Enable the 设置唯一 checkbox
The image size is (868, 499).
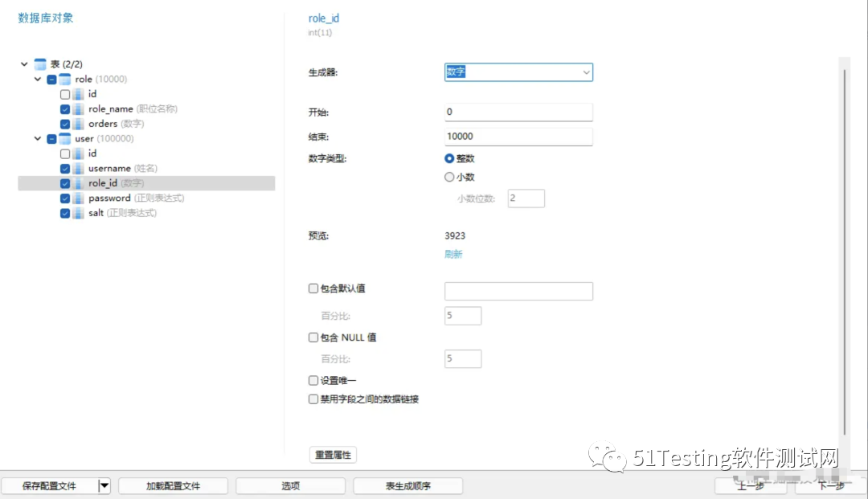click(313, 380)
